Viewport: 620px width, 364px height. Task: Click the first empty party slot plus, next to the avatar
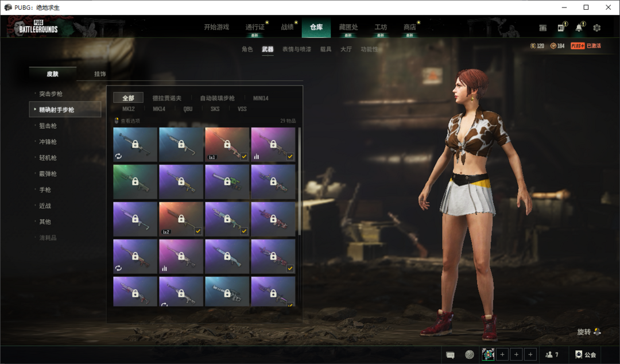point(502,354)
